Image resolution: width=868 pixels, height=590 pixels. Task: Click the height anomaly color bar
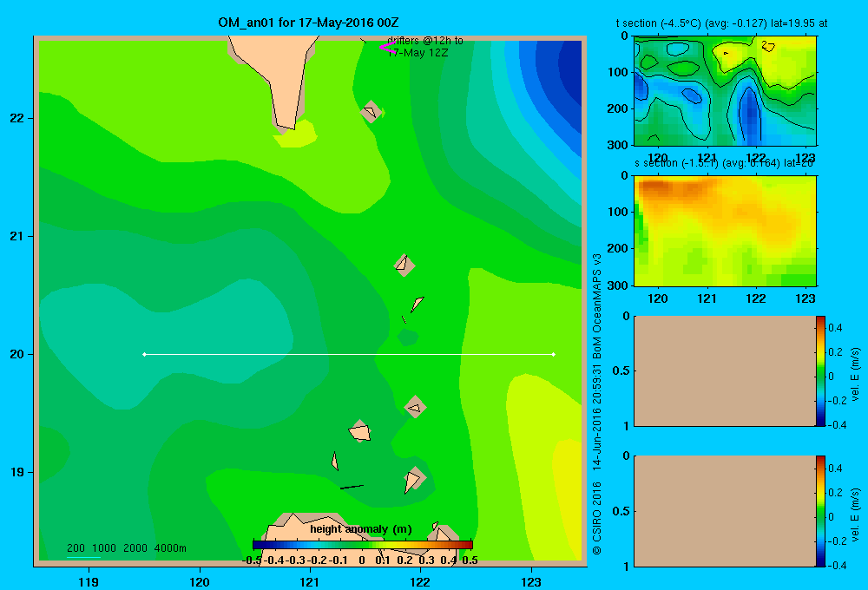point(363,545)
